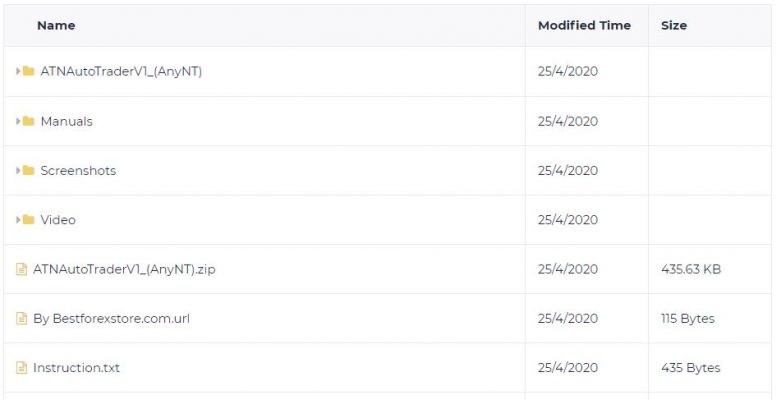Click the Screenshots folder icon

tap(28, 170)
